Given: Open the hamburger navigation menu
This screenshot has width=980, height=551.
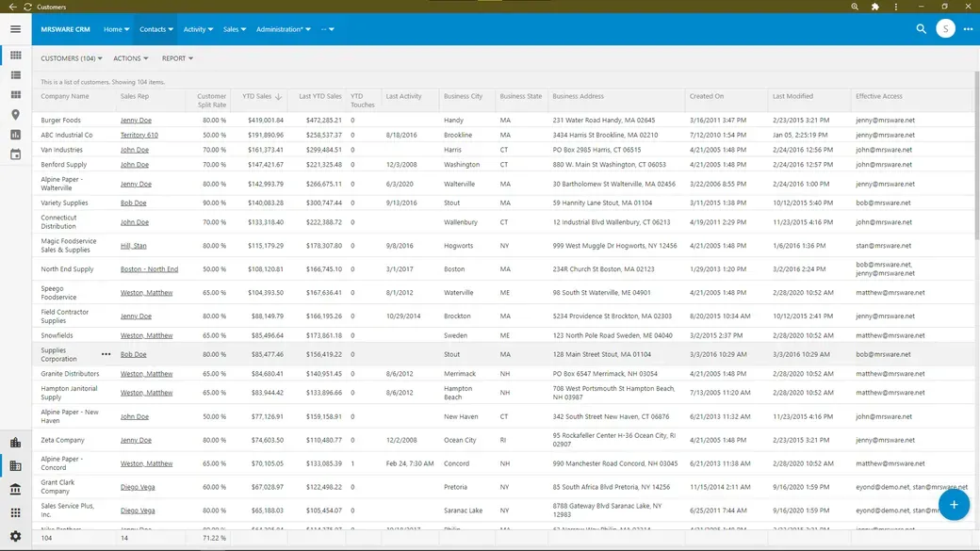Looking at the screenshot, I should (x=15, y=29).
